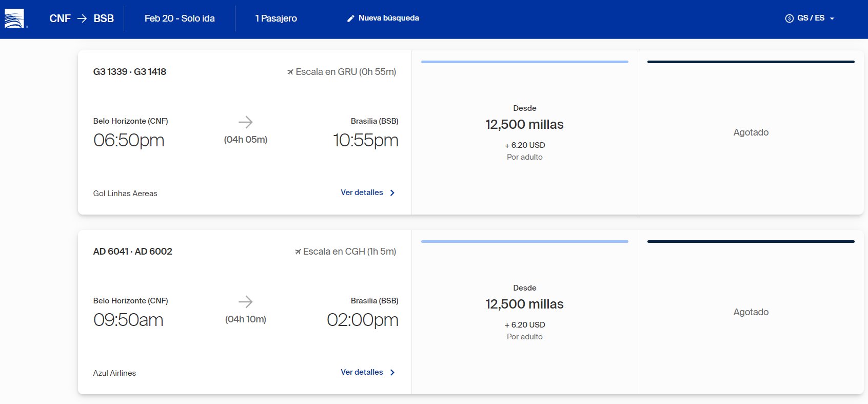Click + 6.20 USD on the Gol flight
Screen dimensions: 868x404
click(525, 145)
